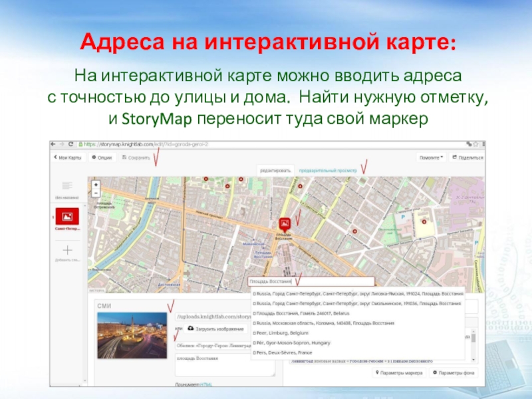Image resolution: width=532 pixels, height=399 pixels.
Task: Switch to the редактировать tab
Action: (275, 171)
